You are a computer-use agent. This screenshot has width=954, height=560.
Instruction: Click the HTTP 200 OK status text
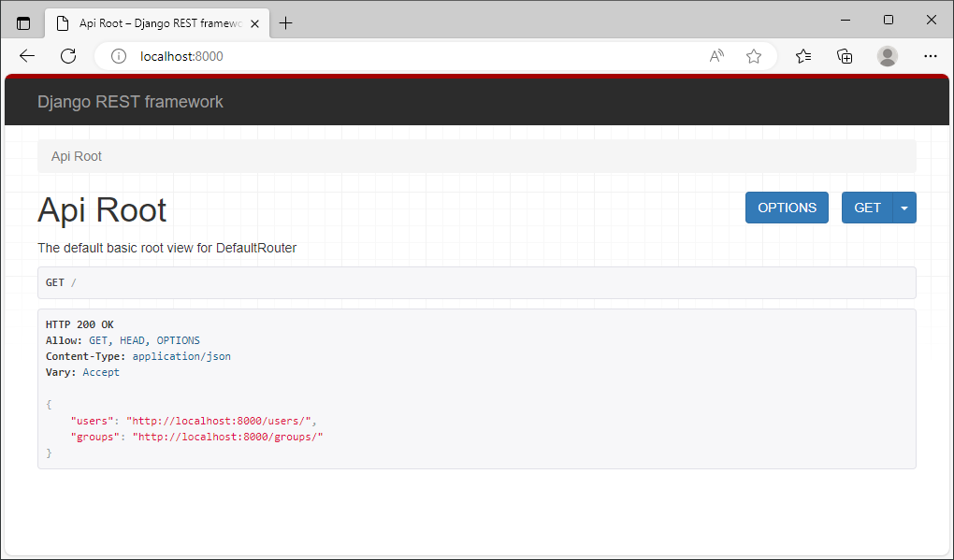coord(79,324)
